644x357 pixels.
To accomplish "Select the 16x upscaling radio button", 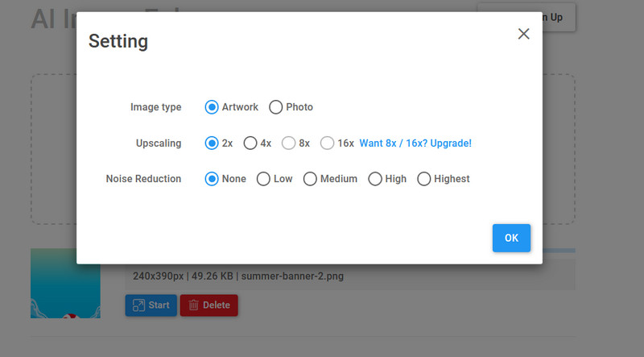I will 327,143.
